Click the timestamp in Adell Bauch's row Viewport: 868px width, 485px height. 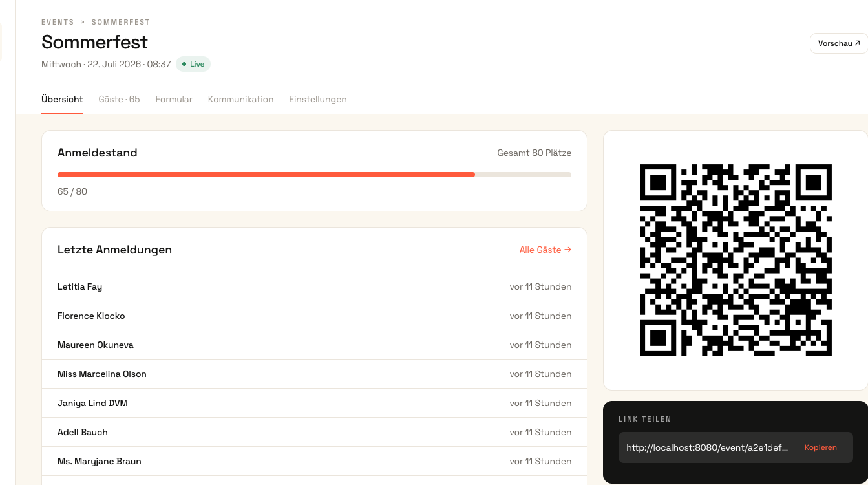[540, 432]
